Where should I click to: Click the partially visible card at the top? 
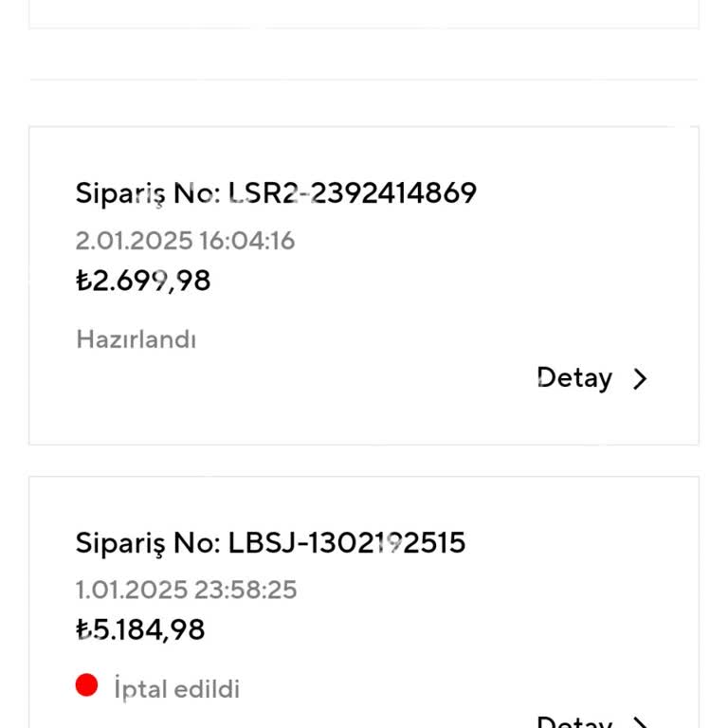pyautogui.click(x=364, y=13)
